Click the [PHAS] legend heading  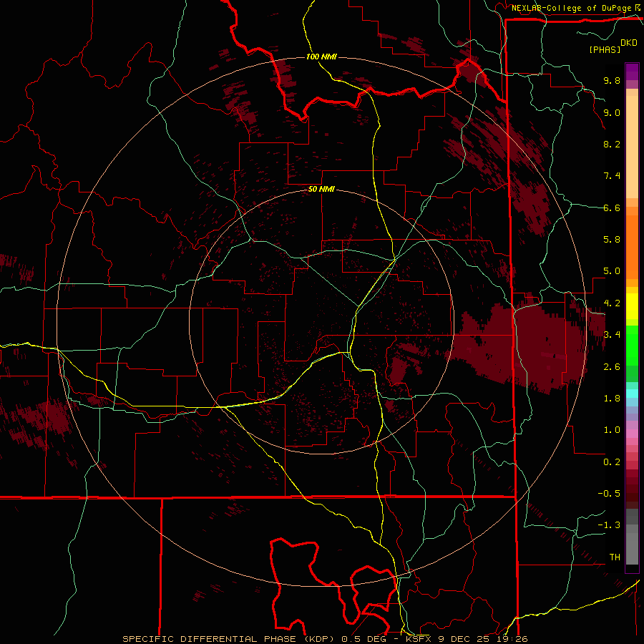point(605,49)
